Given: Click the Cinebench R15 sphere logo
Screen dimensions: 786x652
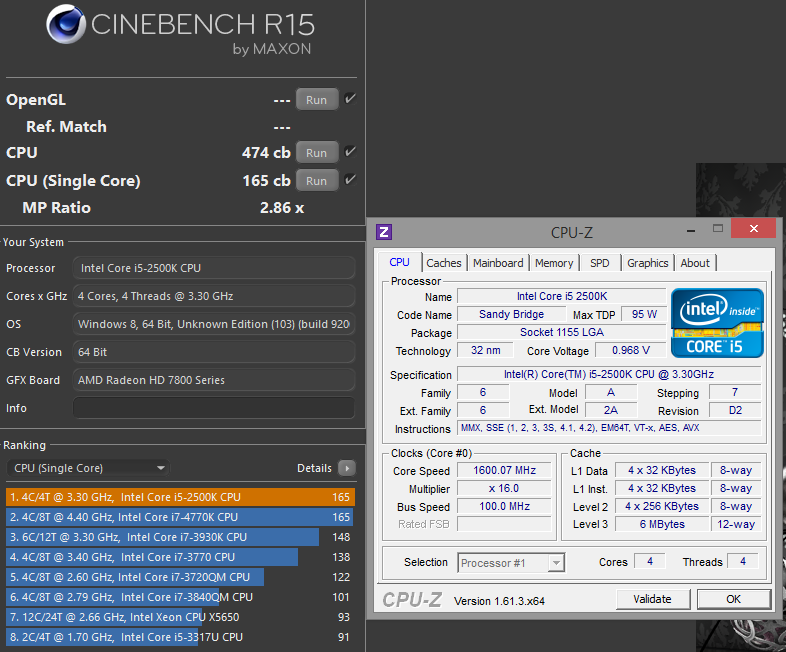Looking at the screenshot, I should [x=66, y=24].
